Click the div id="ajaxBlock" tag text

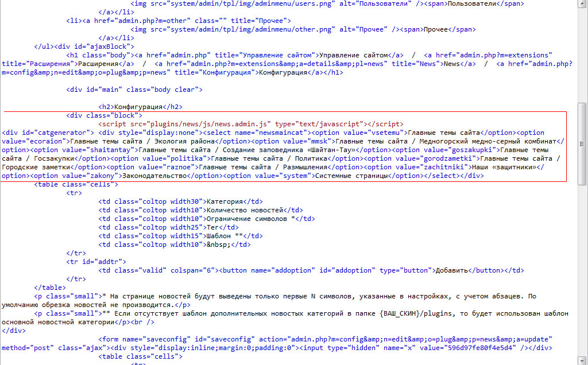pos(95,47)
